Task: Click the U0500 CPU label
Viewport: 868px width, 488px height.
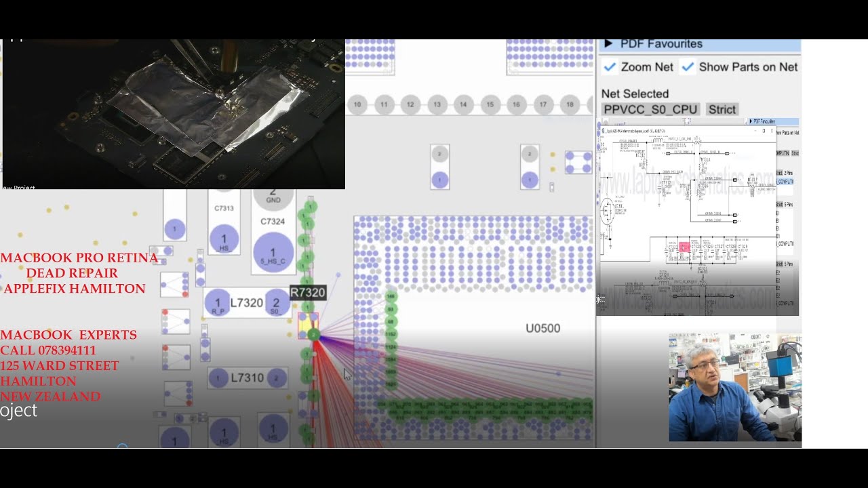Action: pos(543,329)
